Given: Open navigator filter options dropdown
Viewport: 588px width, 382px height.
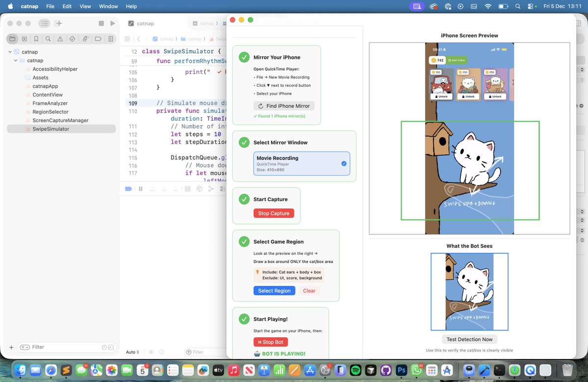Looking at the screenshot, I should pos(25,348).
